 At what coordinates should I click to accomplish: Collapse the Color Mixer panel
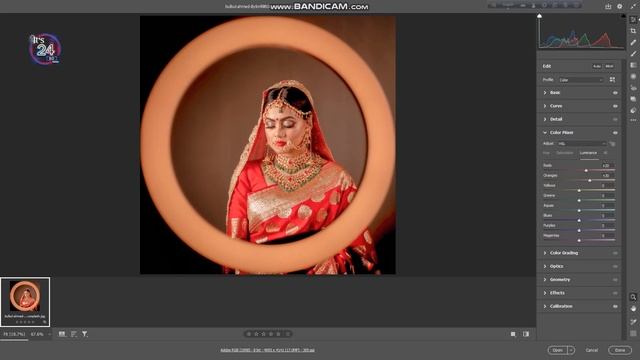545,133
